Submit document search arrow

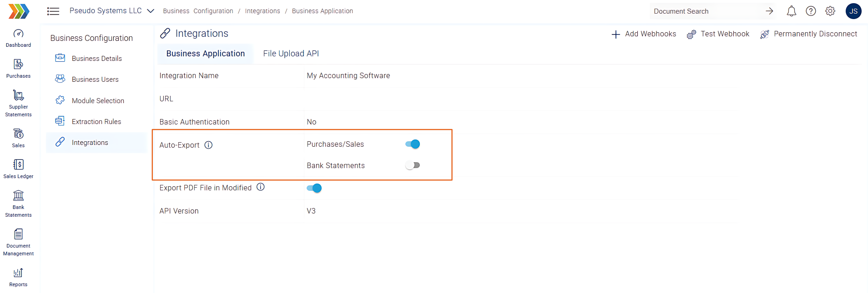coord(769,11)
